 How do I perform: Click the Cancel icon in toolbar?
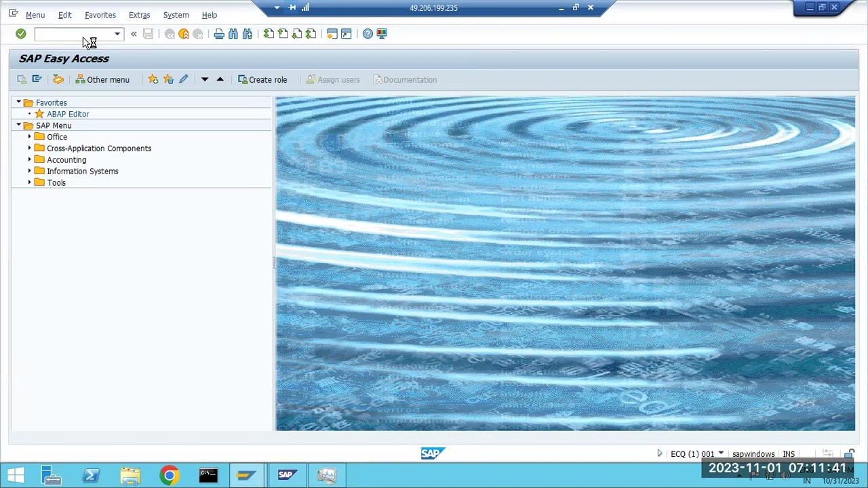tap(198, 34)
